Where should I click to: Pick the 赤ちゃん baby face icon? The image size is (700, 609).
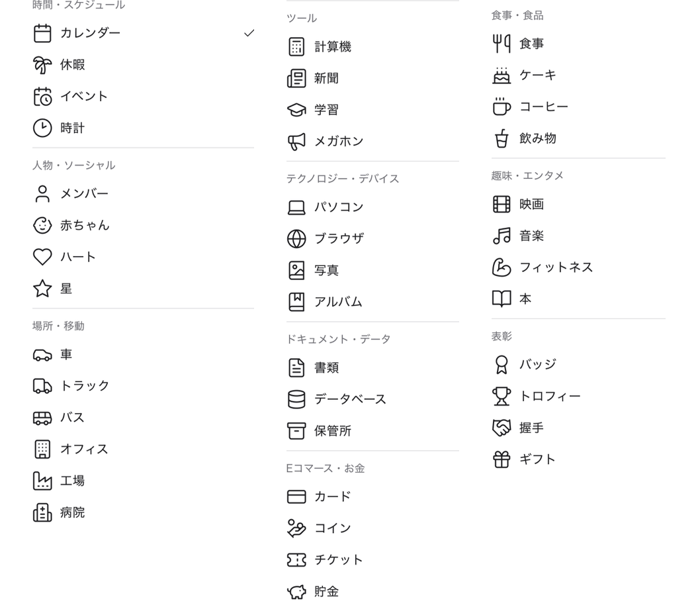click(x=42, y=225)
